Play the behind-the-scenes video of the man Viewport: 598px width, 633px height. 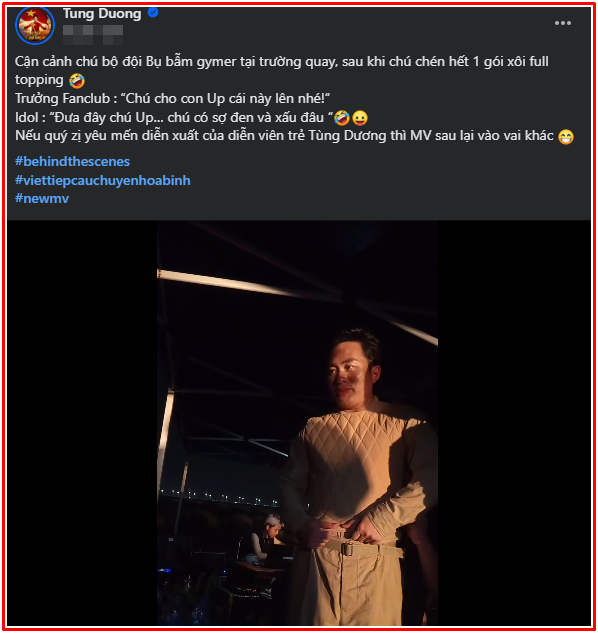[297, 423]
